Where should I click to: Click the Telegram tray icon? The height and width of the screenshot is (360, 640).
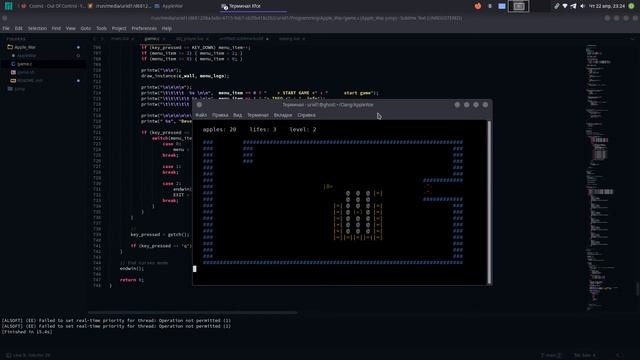click(573, 6)
